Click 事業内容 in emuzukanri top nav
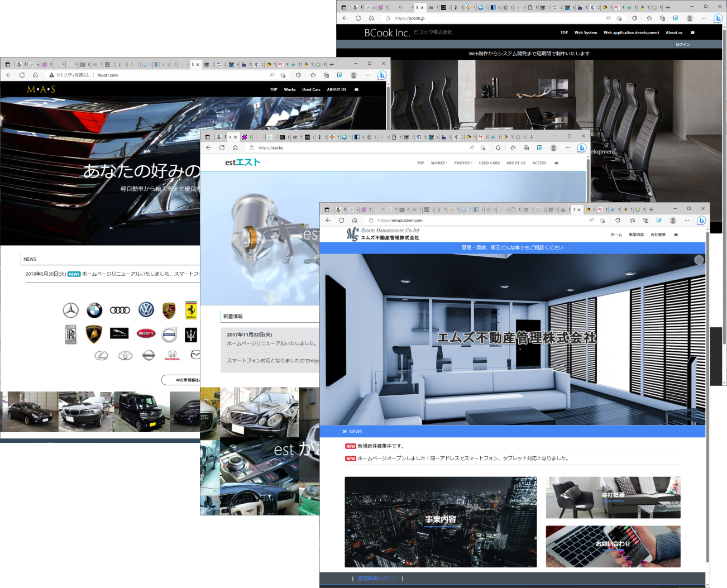This screenshot has height=588, width=727. click(x=636, y=235)
